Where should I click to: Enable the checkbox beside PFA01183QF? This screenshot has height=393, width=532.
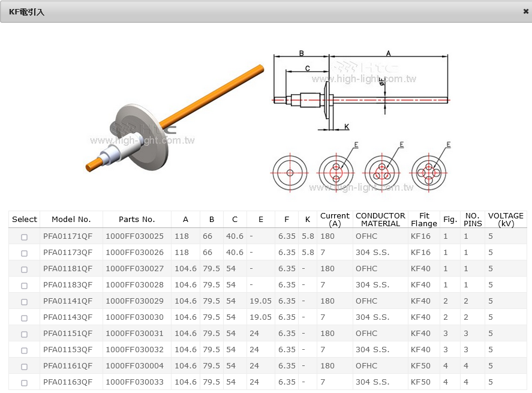pos(25,286)
